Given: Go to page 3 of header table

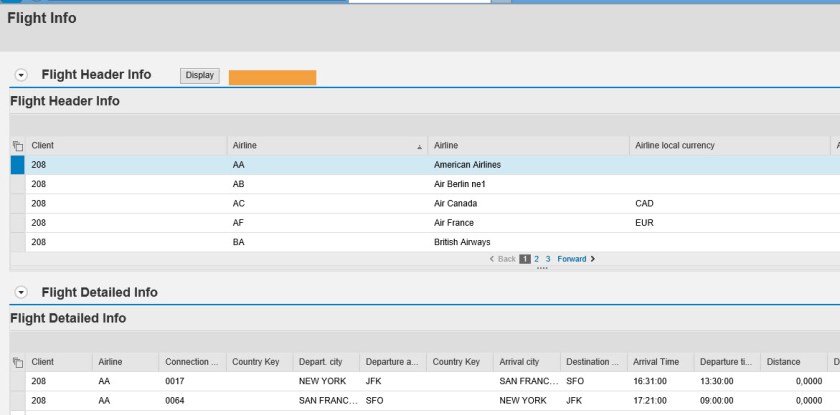Looking at the screenshot, I should coord(548,259).
